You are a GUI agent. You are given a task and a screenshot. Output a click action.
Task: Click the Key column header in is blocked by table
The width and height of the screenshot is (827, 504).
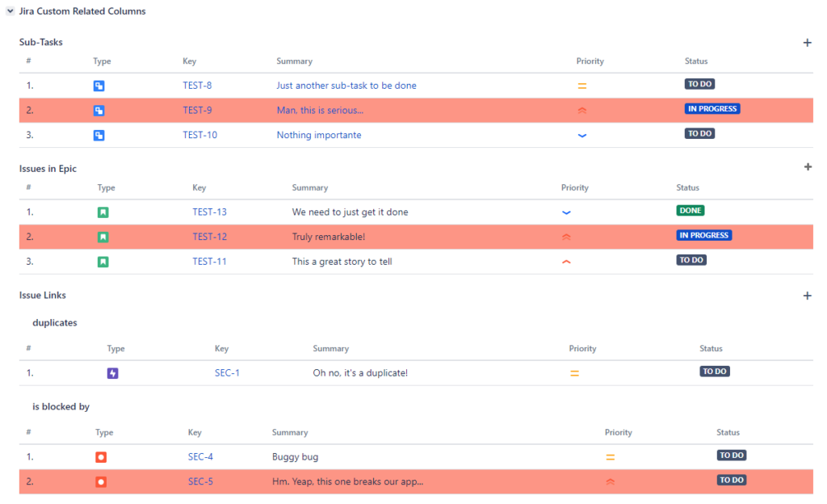pos(195,432)
